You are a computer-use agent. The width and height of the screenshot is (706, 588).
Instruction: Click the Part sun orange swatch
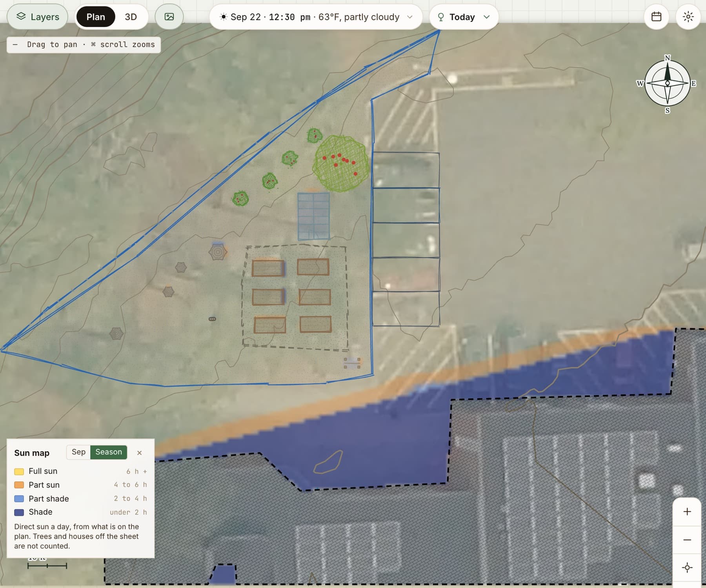[x=19, y=485]
